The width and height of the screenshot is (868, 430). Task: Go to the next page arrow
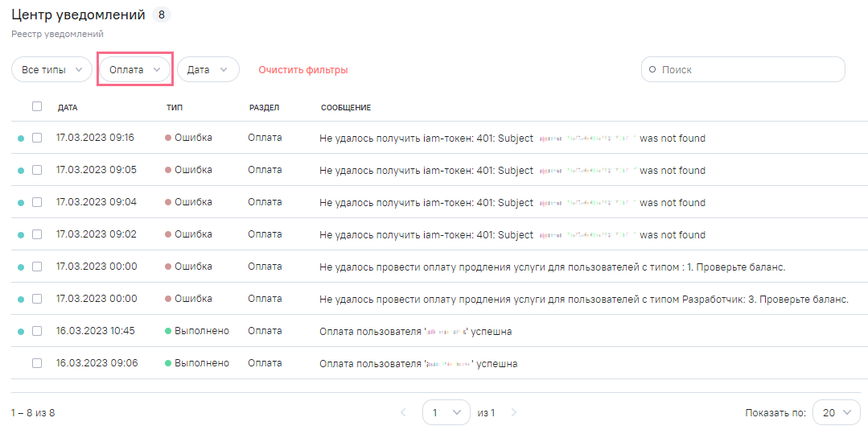(x=514, y=413)
